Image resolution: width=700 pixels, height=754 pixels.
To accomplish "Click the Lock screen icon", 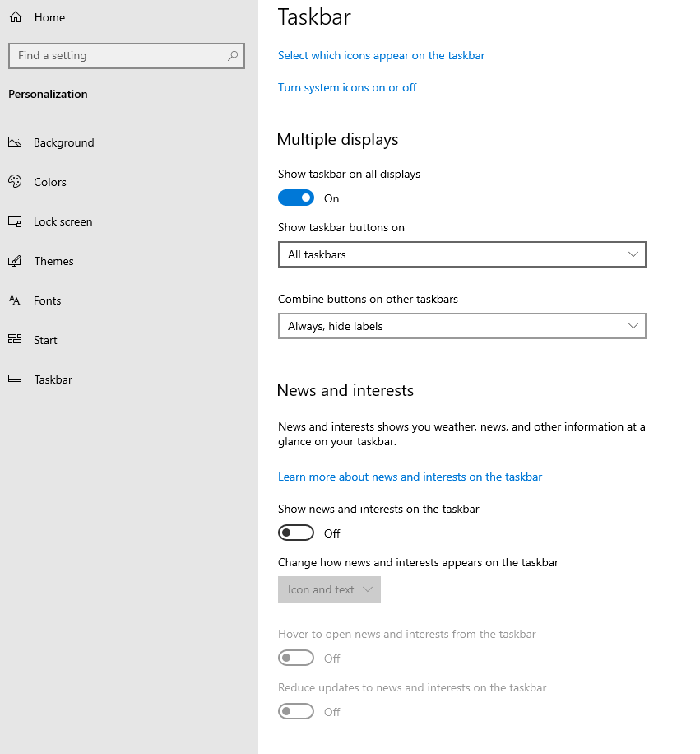I will (x=15, y=221).
